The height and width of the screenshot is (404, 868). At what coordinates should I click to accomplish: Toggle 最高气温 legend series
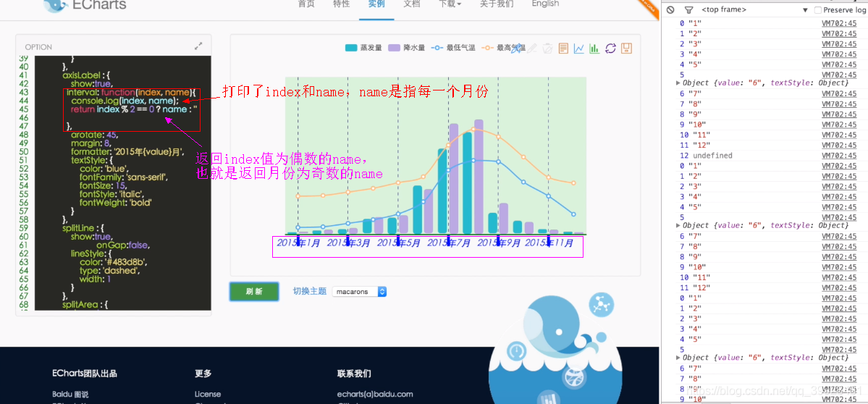pyautogui.click(x=503, y=48)
